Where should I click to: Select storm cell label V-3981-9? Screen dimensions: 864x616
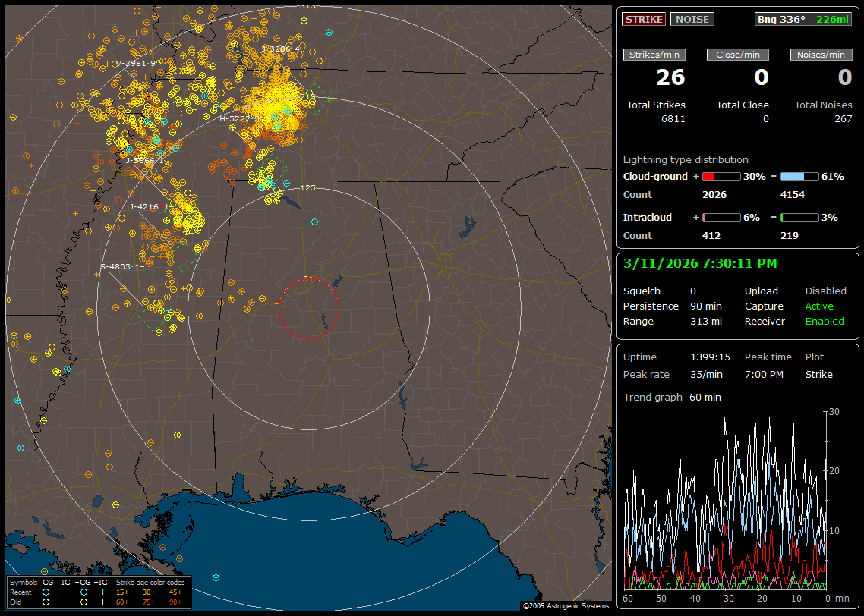136,63
